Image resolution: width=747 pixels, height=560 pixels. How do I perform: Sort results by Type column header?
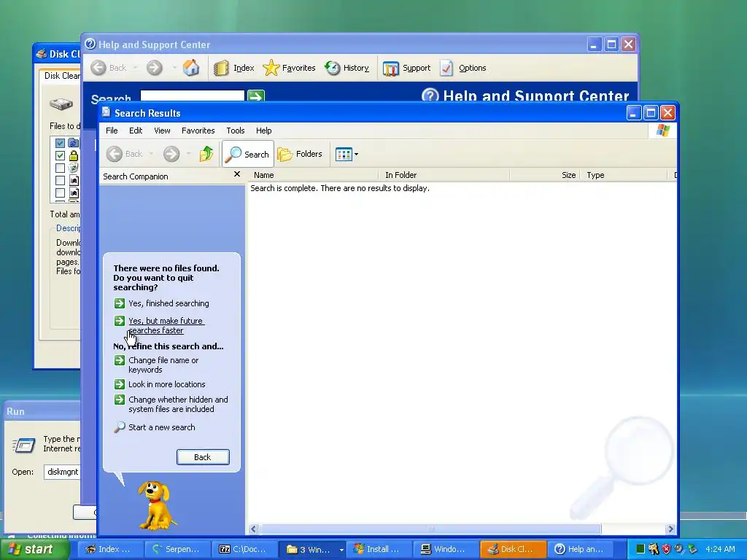point(624,175)
